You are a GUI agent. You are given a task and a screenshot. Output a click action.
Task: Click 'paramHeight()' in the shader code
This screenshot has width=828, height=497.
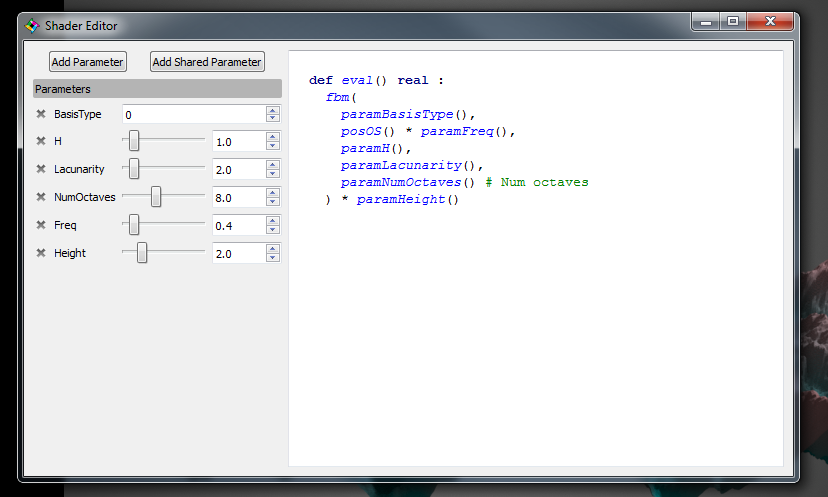[x=408, y=199]
